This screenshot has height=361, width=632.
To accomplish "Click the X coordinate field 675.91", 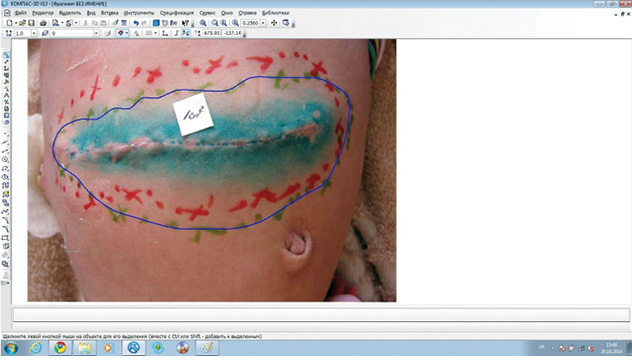I will [212, 33].
